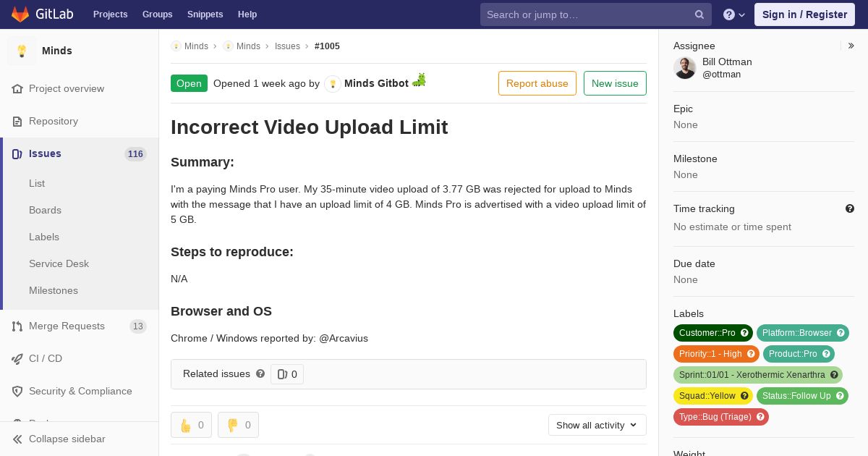Viewport: 868px width, 456px height.
Task: Open Boards in the sidebar
Action: 45,211
